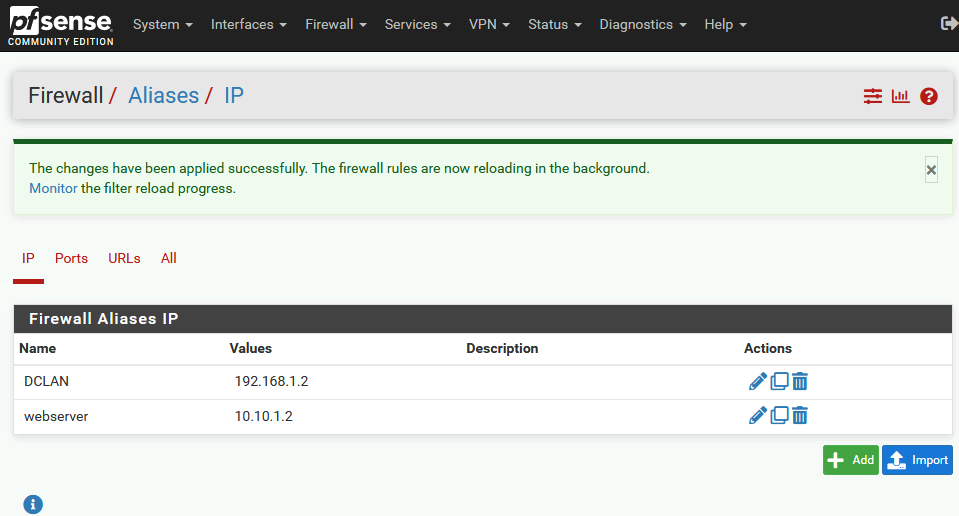Edit the DCLAN alias with pencil icon

757,381
